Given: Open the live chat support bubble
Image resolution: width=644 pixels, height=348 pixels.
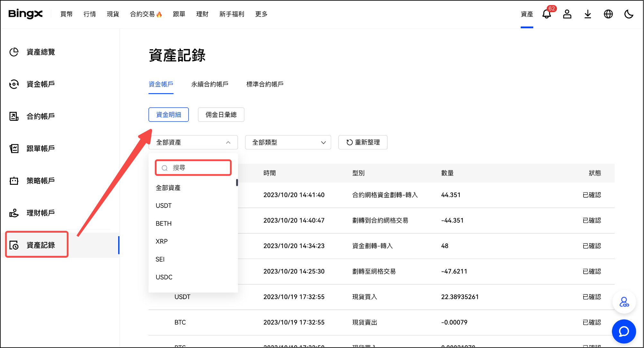Looking at the screenshot, I should (x=624, y=331).
